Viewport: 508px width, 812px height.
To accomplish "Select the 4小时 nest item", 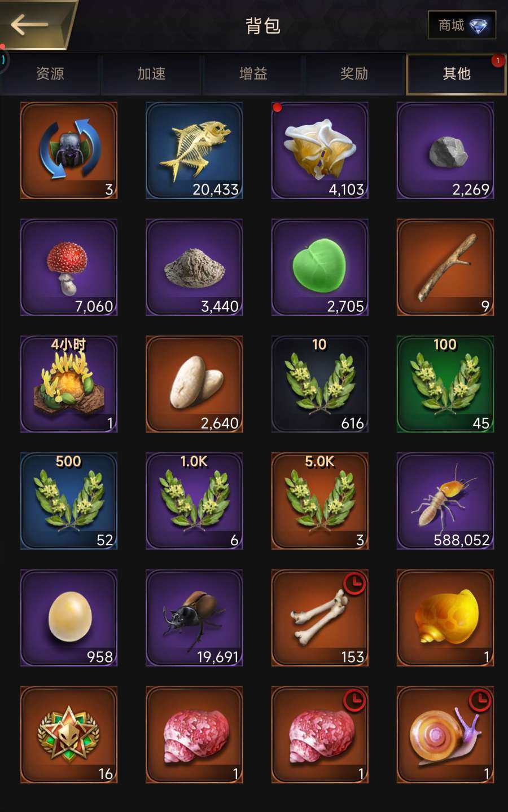I will coord(69,384).
